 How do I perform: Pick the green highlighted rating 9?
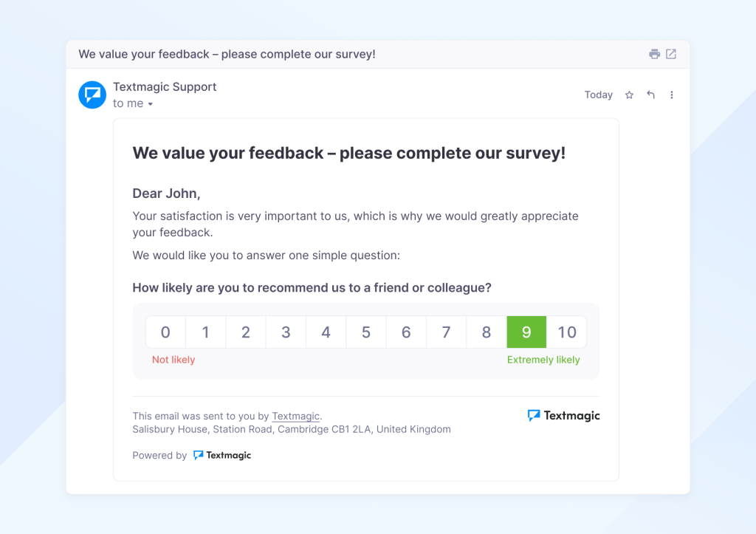526,332
